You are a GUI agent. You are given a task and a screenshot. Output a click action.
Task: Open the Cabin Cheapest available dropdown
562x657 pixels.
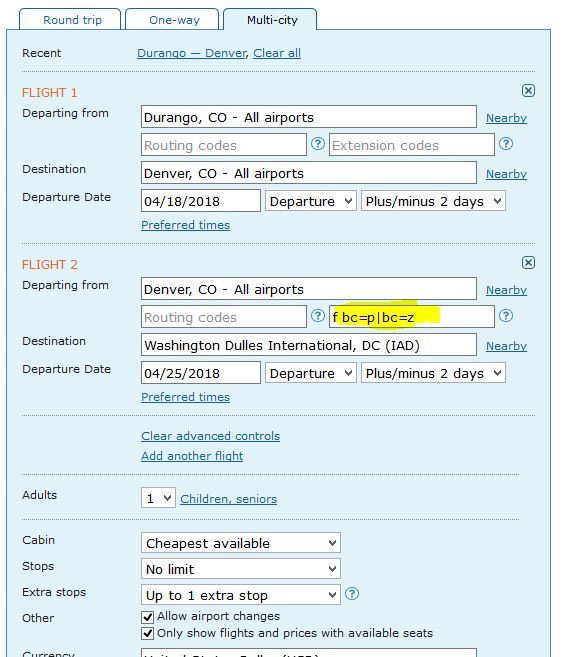(x=241, y=543)
